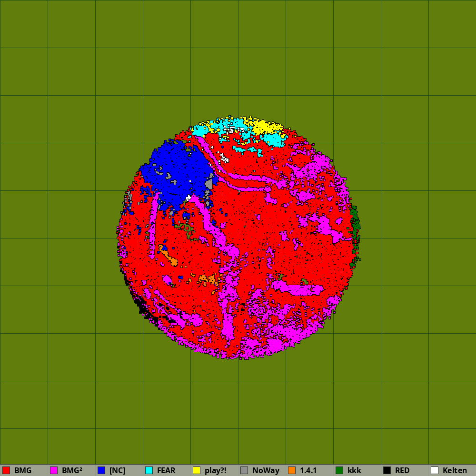
Task: Click the black RED cluster at map edge
Action: (x=143, y=307)
